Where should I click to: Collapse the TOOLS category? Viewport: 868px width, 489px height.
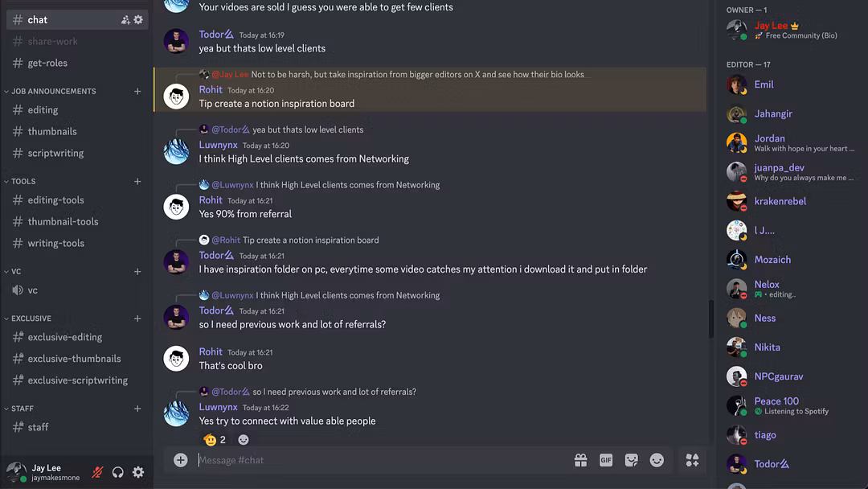23,181
